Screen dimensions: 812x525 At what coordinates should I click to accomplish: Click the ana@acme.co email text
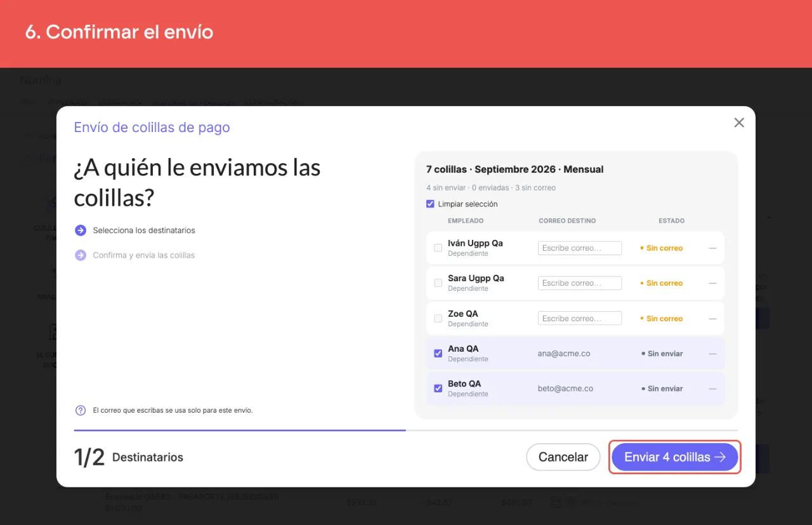564,354
